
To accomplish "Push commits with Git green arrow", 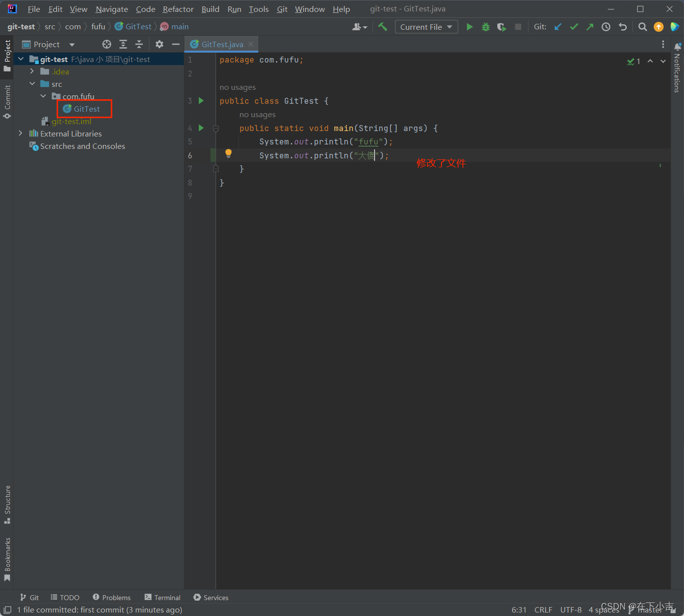I will coord(590,27).
